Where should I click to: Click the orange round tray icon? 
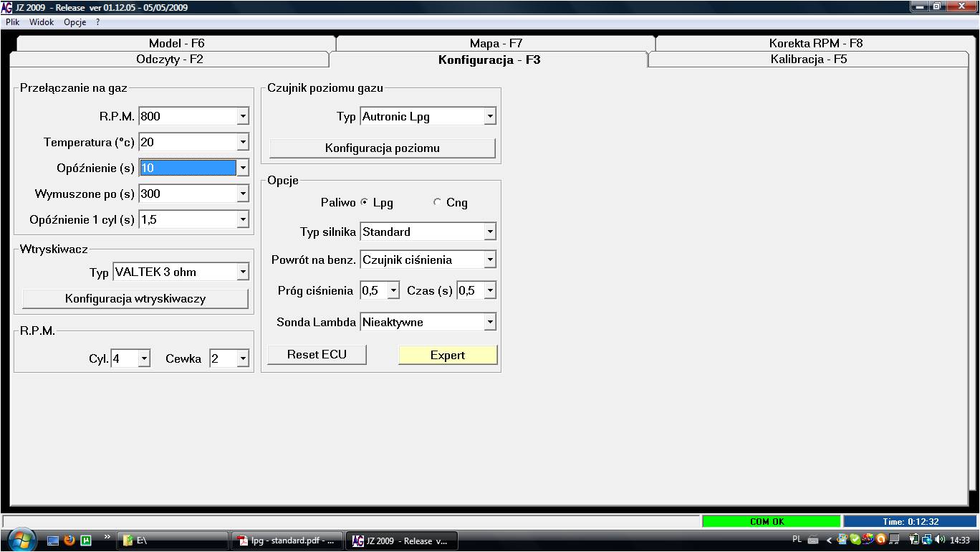click(881, 540)
